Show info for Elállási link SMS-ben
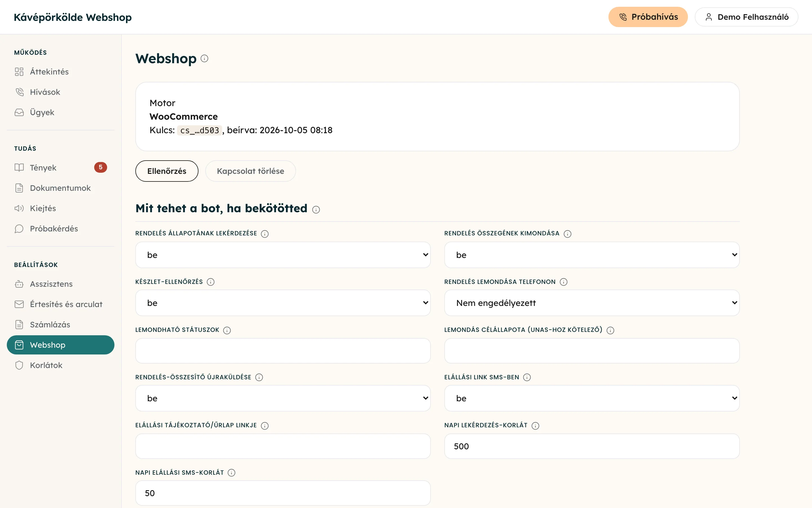The image size is (812, 508). click(527, 377)
